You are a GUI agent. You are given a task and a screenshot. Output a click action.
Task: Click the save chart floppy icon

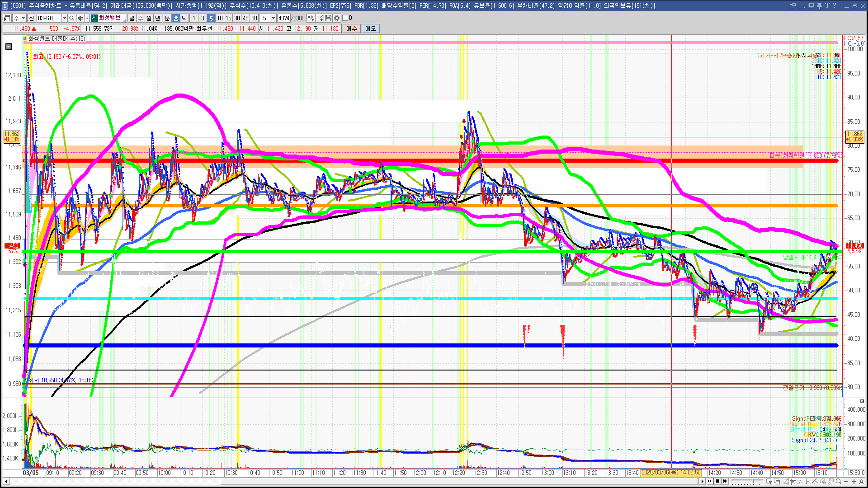pyautogui.click(x=329, y=18)
